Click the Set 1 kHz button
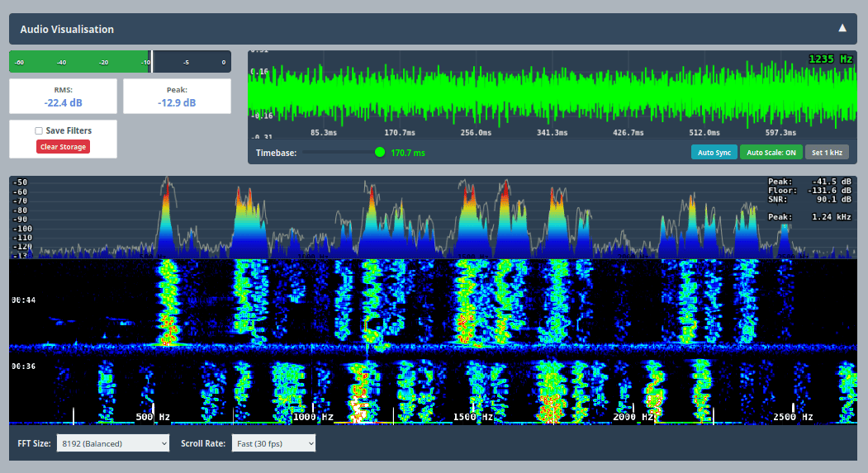Screen dimensions: 868x473 (827, 153)
